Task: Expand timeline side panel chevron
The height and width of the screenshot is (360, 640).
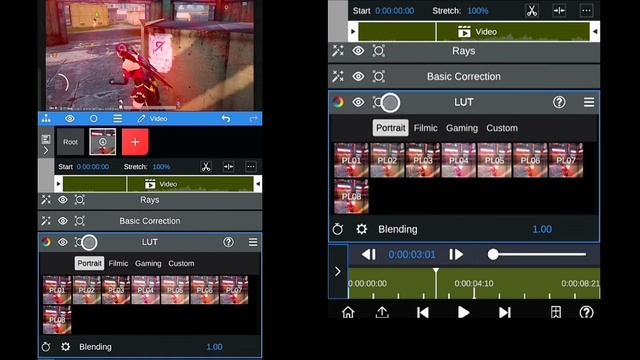Action: point(338,271)
